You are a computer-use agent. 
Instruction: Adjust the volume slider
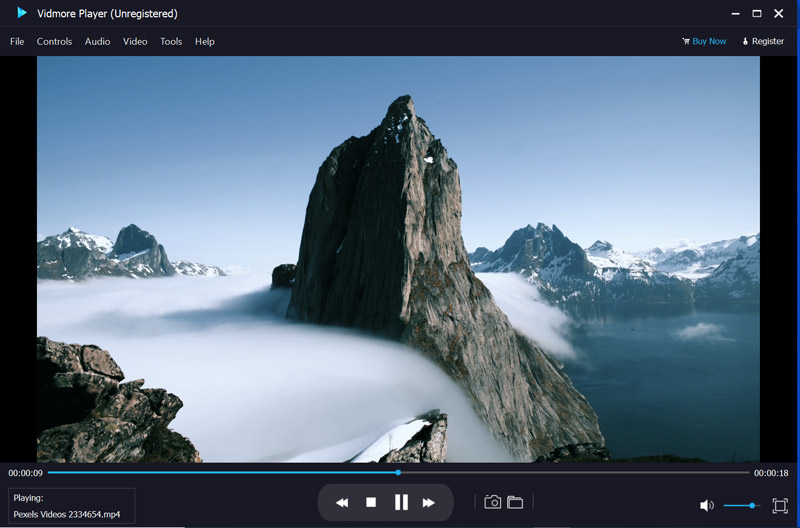751,506
